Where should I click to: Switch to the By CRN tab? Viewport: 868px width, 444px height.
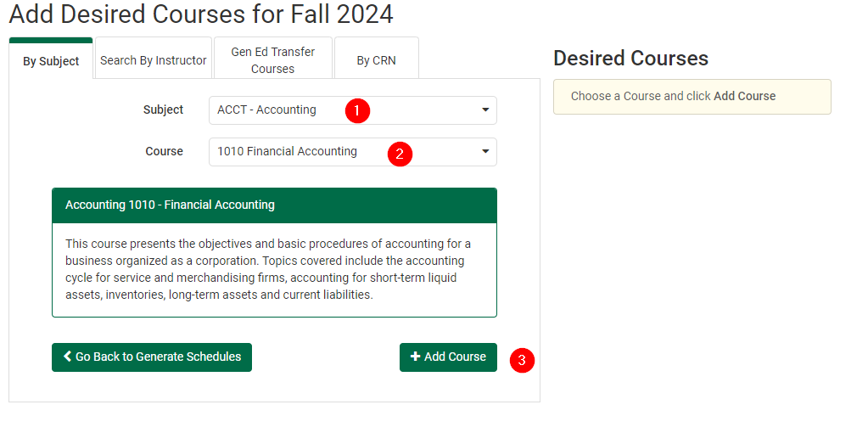(376, 60)
